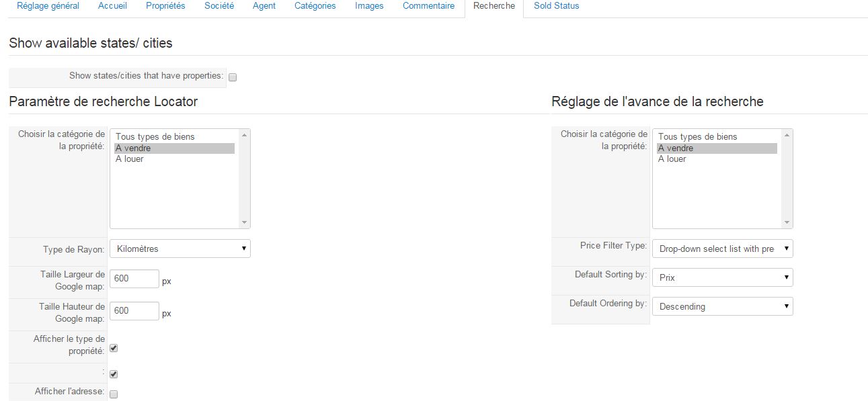Select the Agent tab
This screenshot has height=401, width=868.
[x=264, y=6]
